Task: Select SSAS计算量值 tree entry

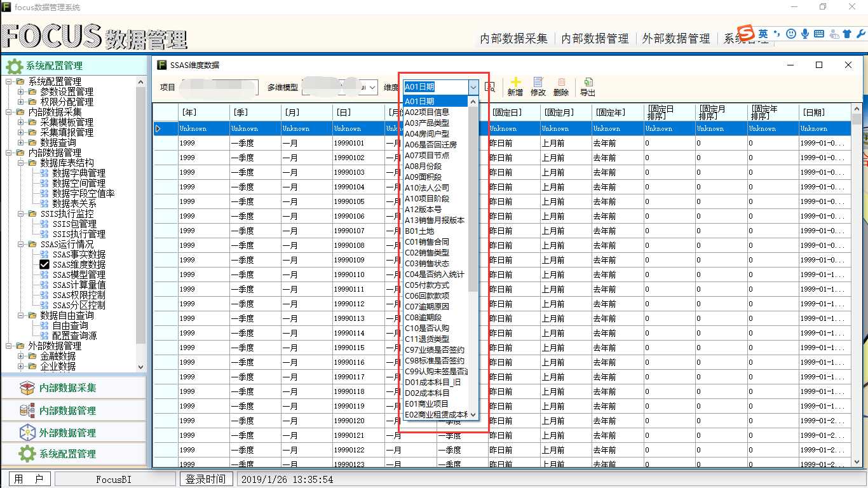Action: 79,285
